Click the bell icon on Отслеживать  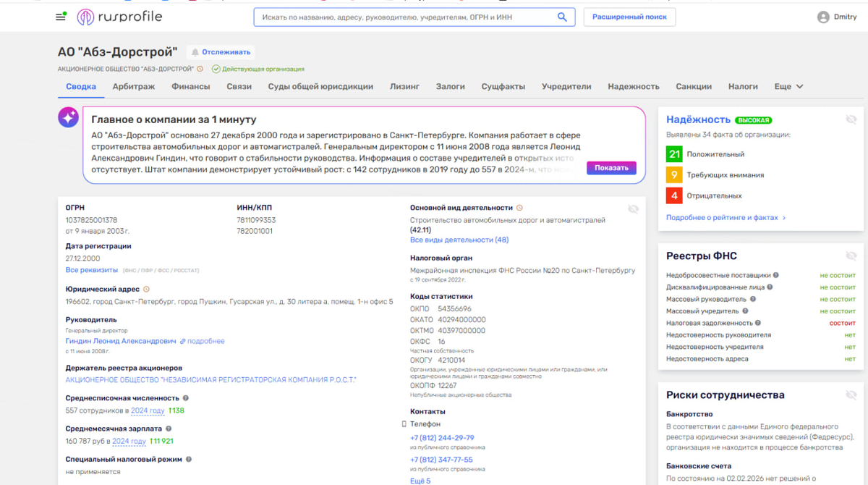(195, 51)
